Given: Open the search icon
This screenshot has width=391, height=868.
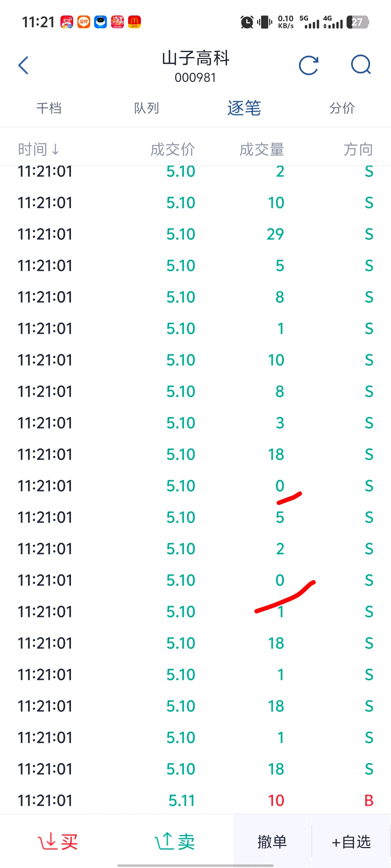Looking at the screenshot, I should (x=361, y=65).
